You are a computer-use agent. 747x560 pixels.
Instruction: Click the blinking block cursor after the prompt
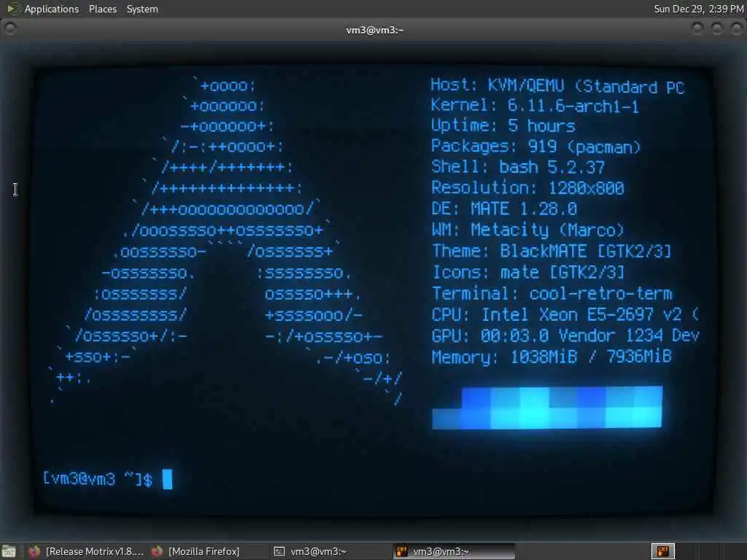pyautogui.click(x=167, y=479)
